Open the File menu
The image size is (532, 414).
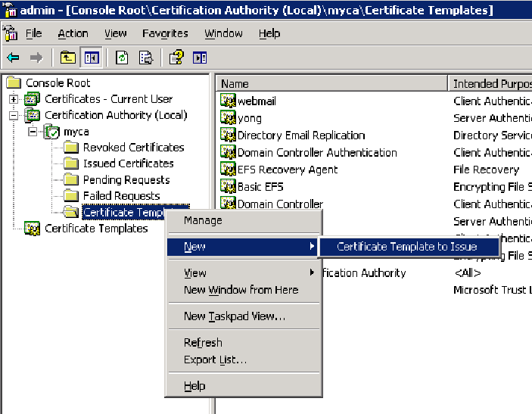point(33,33)
